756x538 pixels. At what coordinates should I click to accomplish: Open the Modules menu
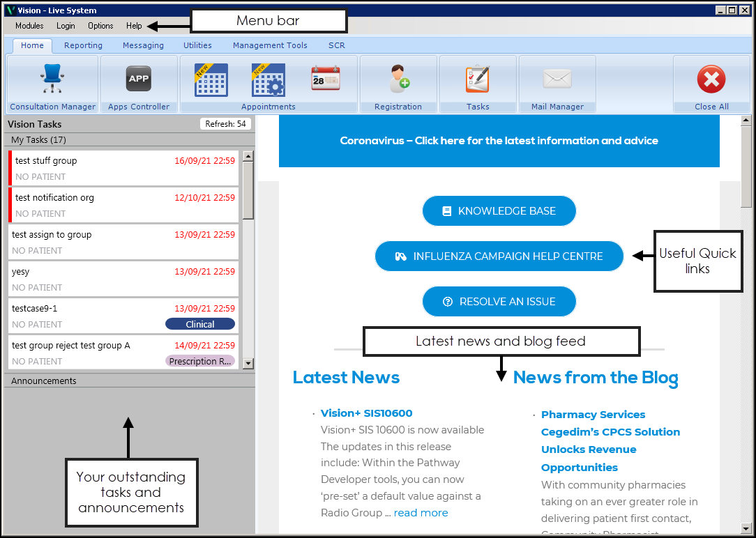[29, 26]
